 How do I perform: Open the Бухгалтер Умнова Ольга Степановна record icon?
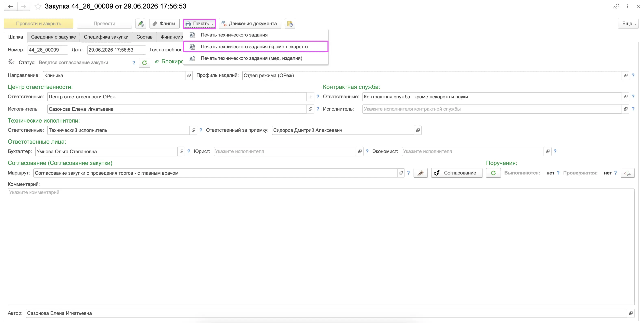click(x=181, y=152)
